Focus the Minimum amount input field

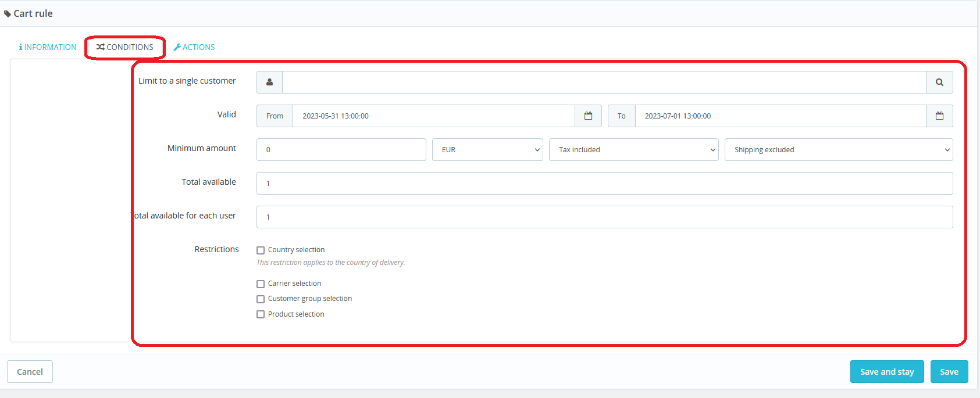[x=341, y=150]
